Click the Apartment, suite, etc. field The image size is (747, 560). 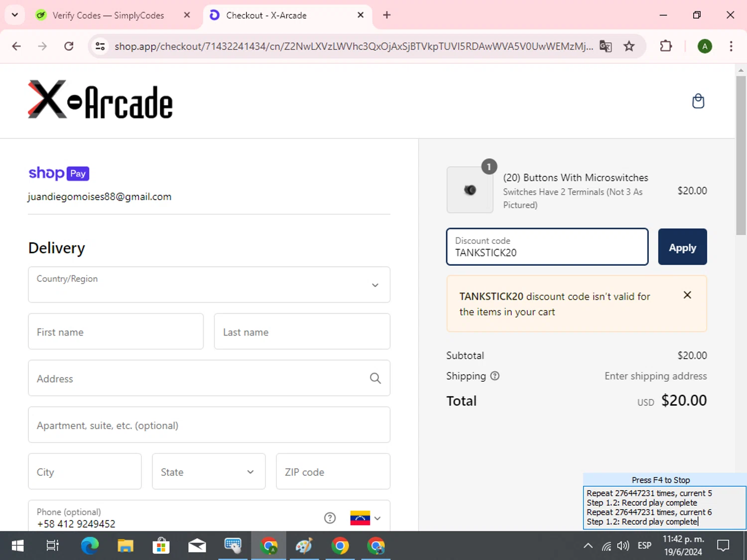(209, 425)
